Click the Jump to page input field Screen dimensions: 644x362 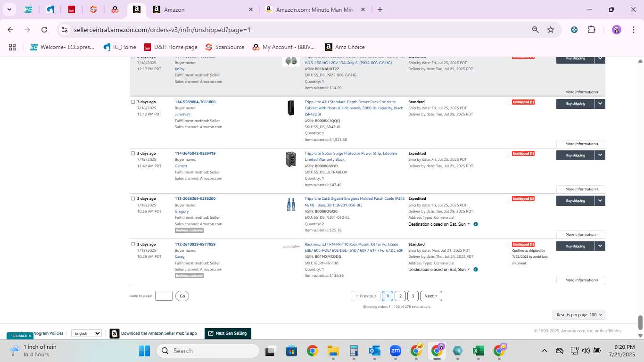click(x=164, y=296)
